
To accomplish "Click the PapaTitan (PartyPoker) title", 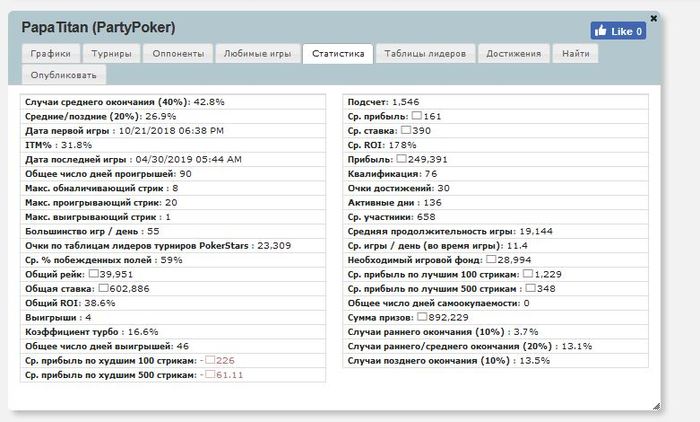I will tap(98, 27).
